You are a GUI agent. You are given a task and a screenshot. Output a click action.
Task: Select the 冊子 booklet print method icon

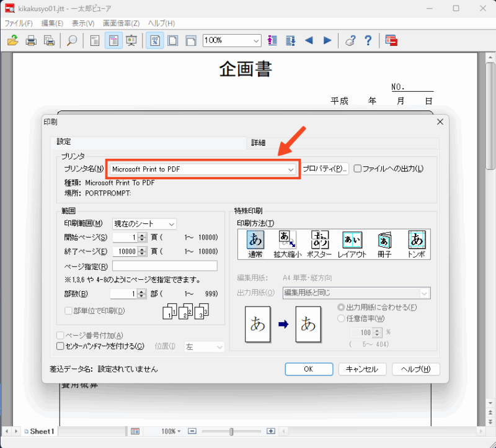[x=384, y=241]
